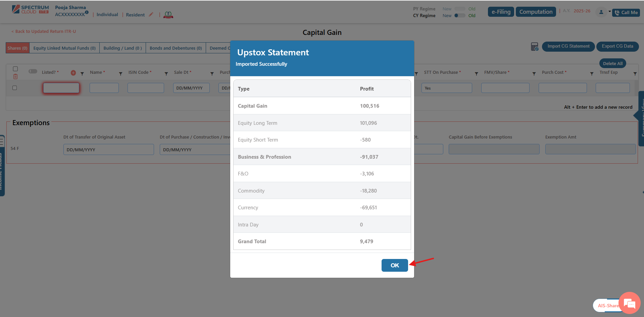Go back to Updated Return ITR-U
This screenshot has width=644, height=317.
(x=44, y=32)
